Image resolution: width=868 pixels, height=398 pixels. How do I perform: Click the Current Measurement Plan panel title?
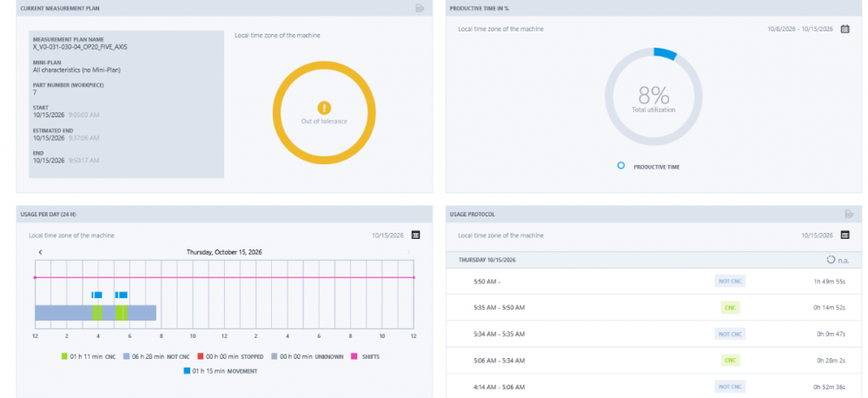click(60, 9)
